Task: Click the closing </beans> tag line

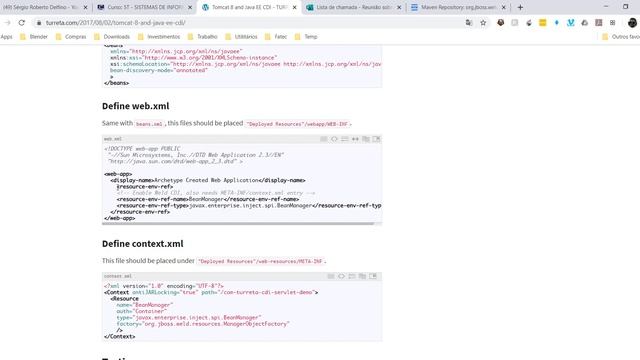Action: (117, 83)
